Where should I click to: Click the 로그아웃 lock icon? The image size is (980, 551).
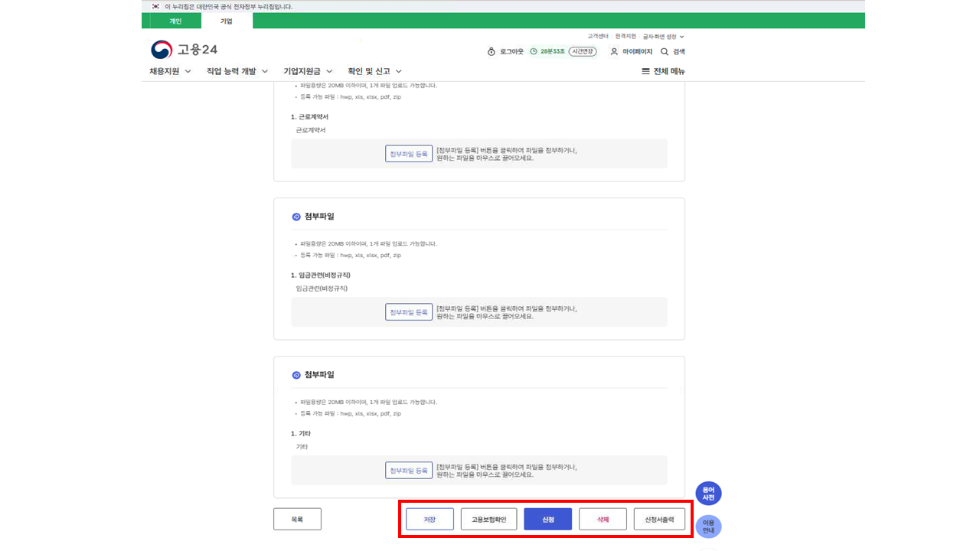(x=492, y=52)
